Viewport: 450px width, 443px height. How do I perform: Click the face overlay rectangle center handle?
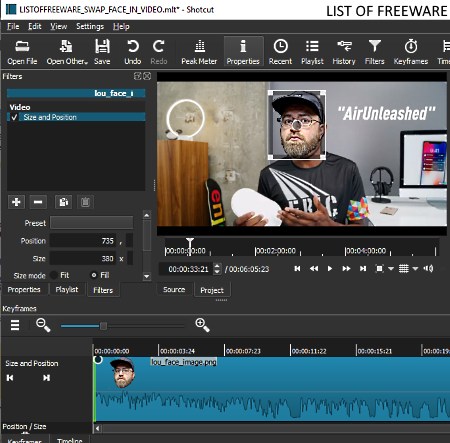point(297,125)
